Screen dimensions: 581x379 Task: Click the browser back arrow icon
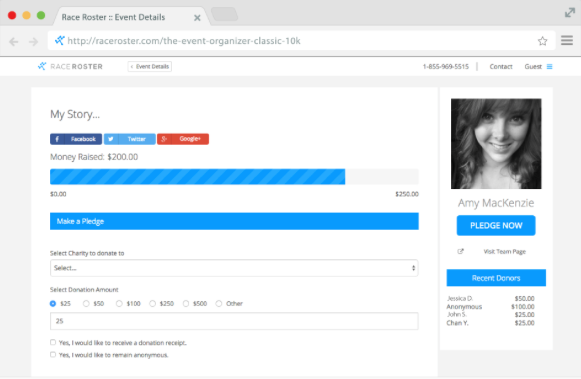pos(14,41)
